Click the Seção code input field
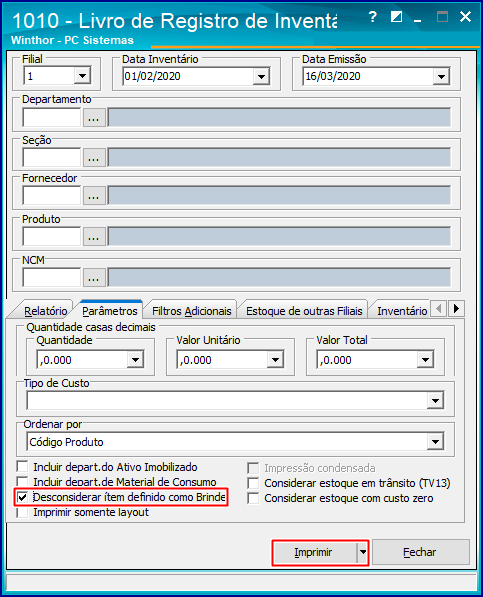 [52, 158]
